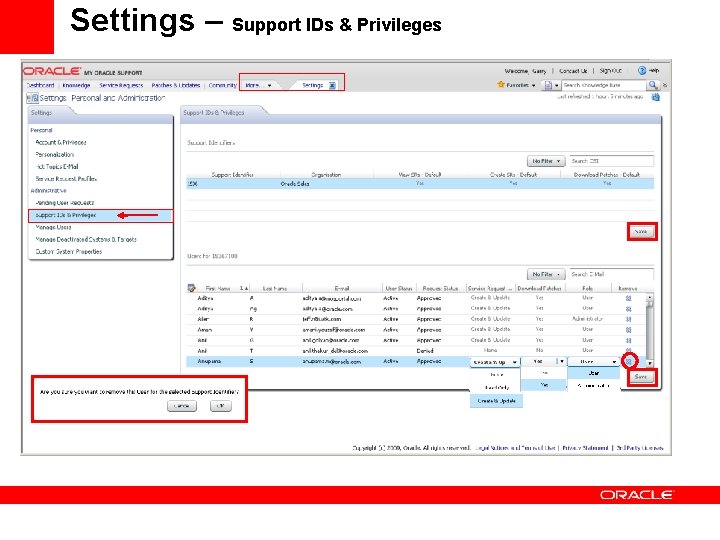This screenshot has height=540, width=720.
Task: Choose No in Download Patches dropdown list
Action: 544,373
